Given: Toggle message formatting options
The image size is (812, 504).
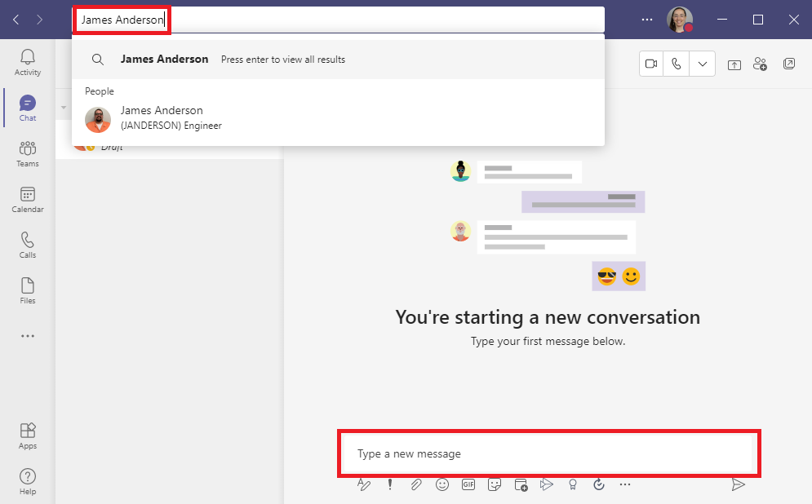Looking at the screenshot, I should (x=364, y=484).
